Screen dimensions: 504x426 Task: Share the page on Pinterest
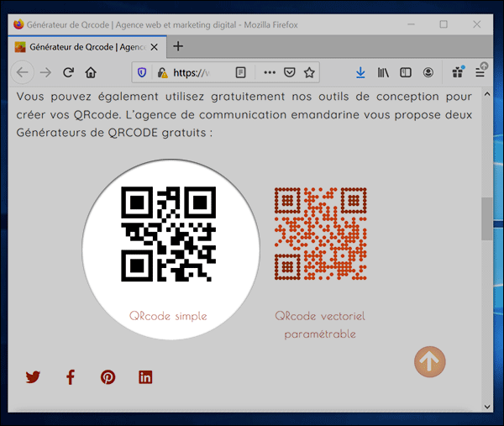tap(108, 377)
